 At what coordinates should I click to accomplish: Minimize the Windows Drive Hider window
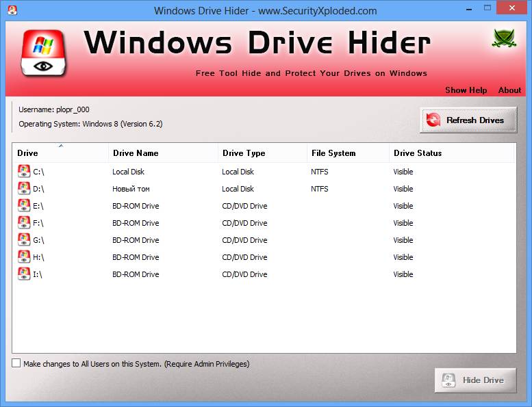click(x=469, y=8)
